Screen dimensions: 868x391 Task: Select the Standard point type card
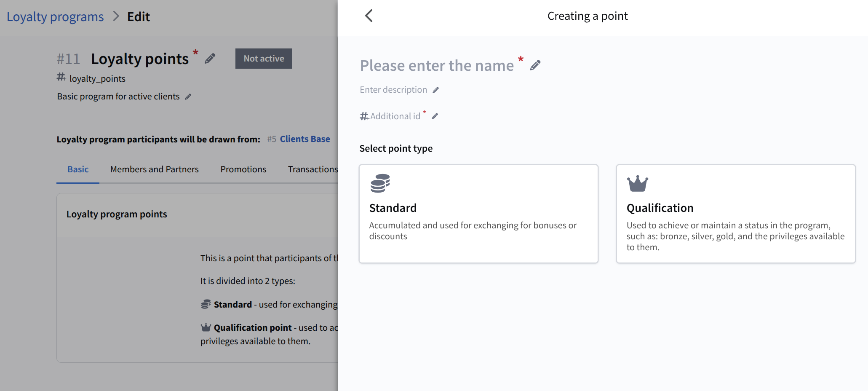pos(478,214)
